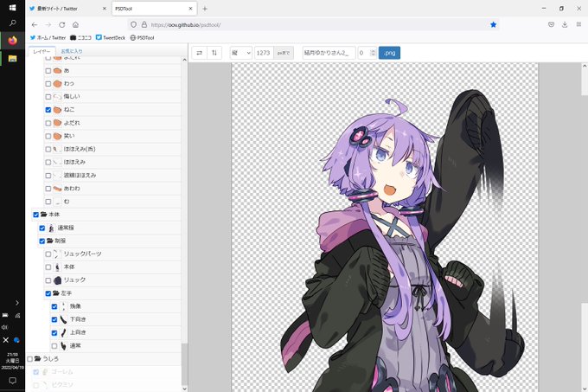Expand hidden system tray icons chevron
Screen dimensions: 588x392
coord(17,303)
